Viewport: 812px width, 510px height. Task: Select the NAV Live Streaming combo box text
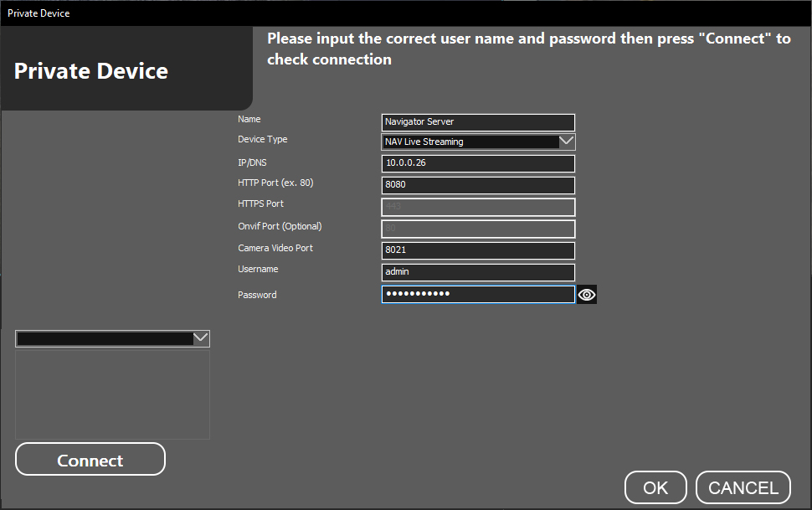470,142
